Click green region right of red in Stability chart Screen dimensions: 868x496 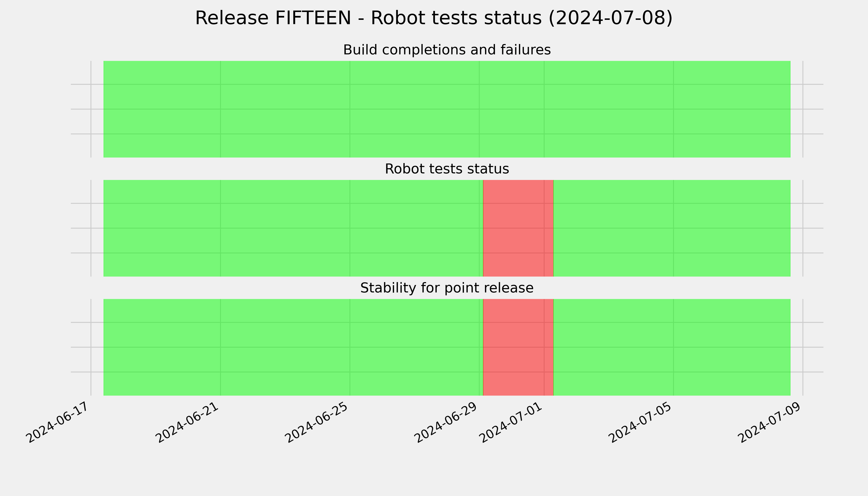[x=672, y=347]
